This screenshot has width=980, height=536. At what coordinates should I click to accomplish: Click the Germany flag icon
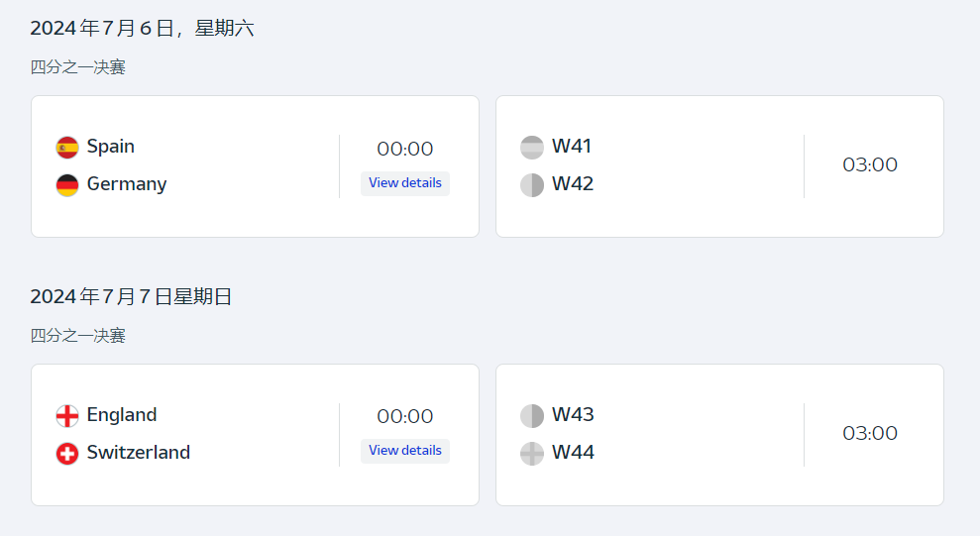[67, 185]
